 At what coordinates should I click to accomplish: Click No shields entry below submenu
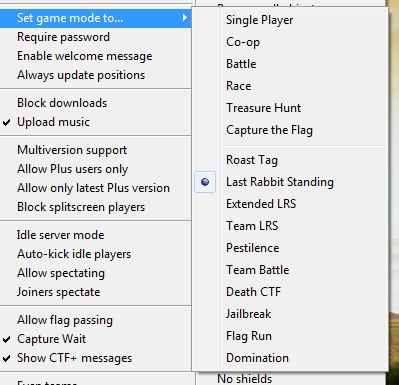[x=245, y=379]
